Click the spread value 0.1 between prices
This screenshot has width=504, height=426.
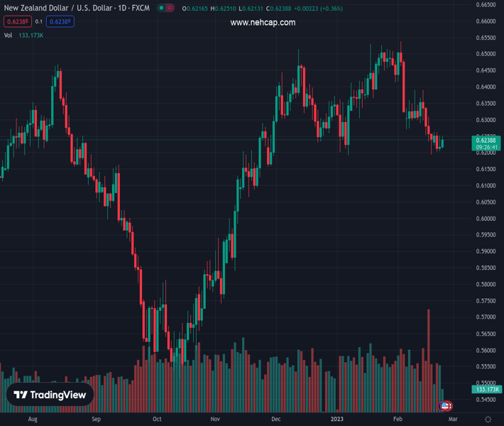[x=39, y=21]
